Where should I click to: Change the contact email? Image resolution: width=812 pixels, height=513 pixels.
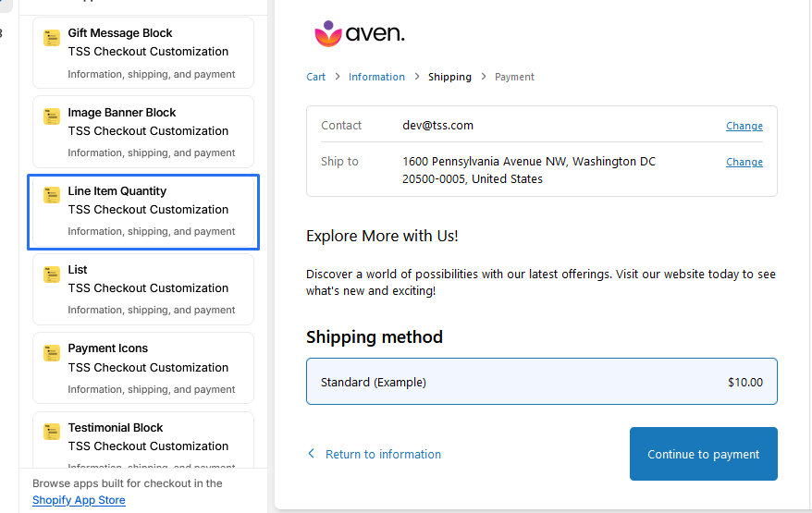pyautogui.click(x=744, y=126)
